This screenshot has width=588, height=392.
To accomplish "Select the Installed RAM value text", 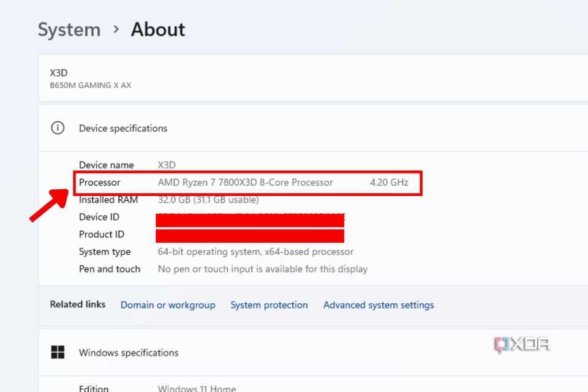I will coord(207,200).
